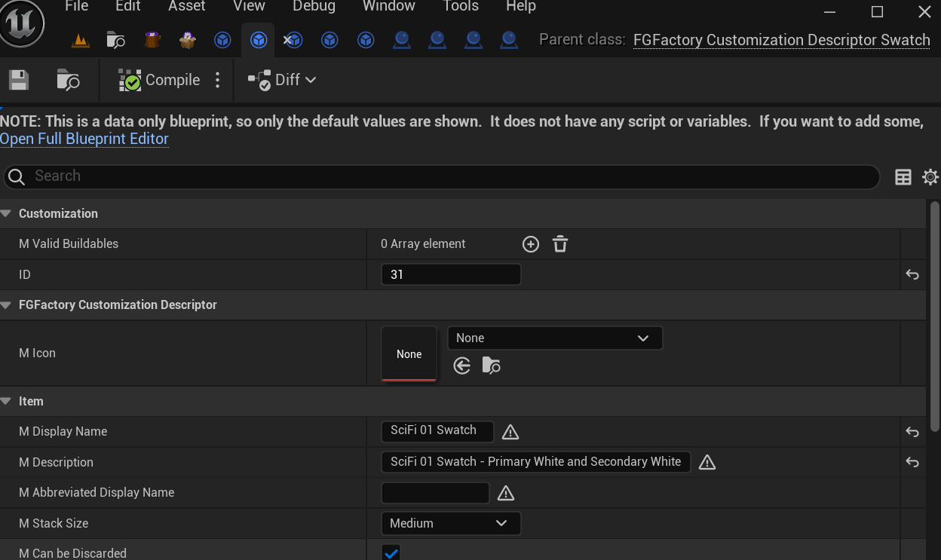Open the File menu

pyautogui.click(x=77, y=7)
